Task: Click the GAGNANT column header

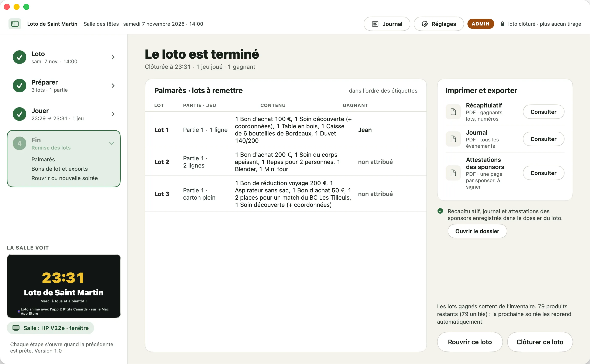Action: [355, 105]
